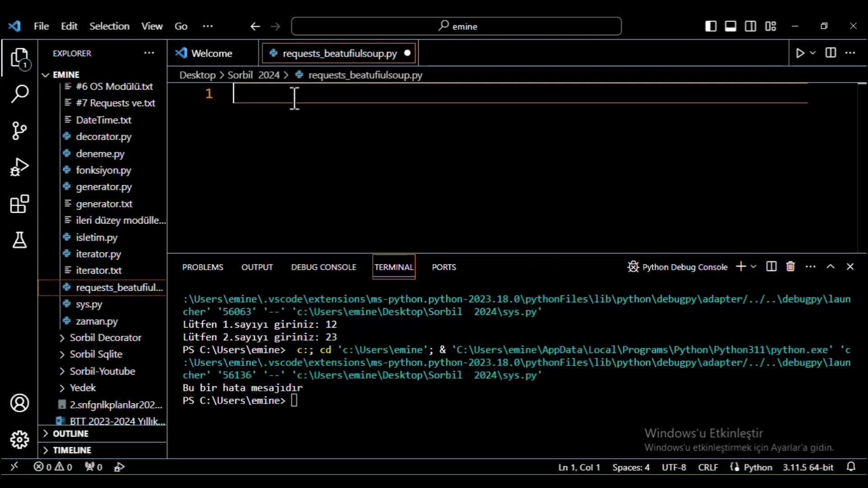Viewport: 868px width, 488px height.
Task: Open sys.py in the explorer
Action: 89,304
